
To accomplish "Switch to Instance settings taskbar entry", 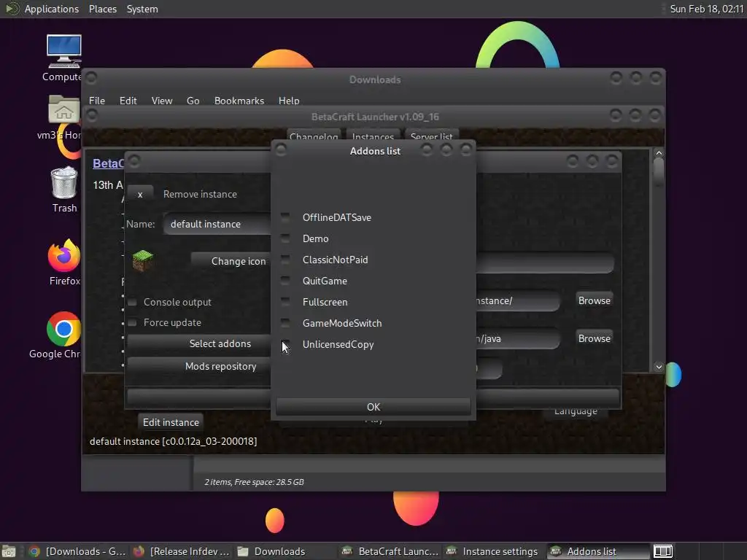I will (494, 551).
